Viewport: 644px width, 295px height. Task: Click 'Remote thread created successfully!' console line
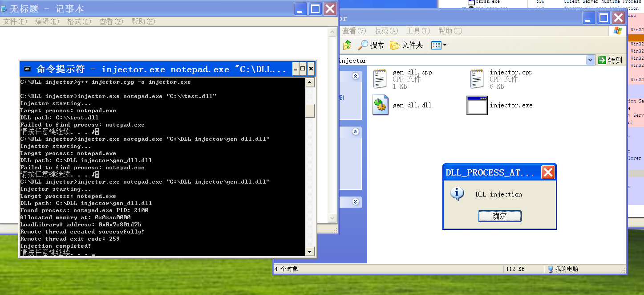point(82,232)
